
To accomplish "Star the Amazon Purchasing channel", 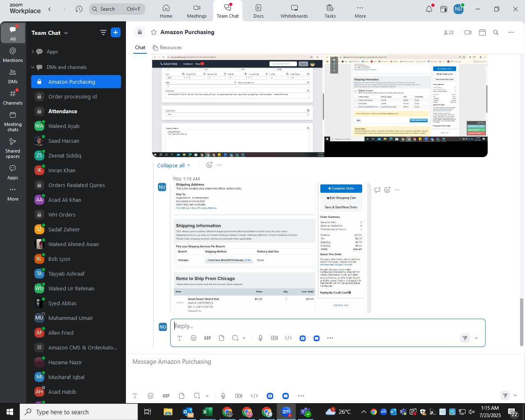I will [x=154, y=32].
